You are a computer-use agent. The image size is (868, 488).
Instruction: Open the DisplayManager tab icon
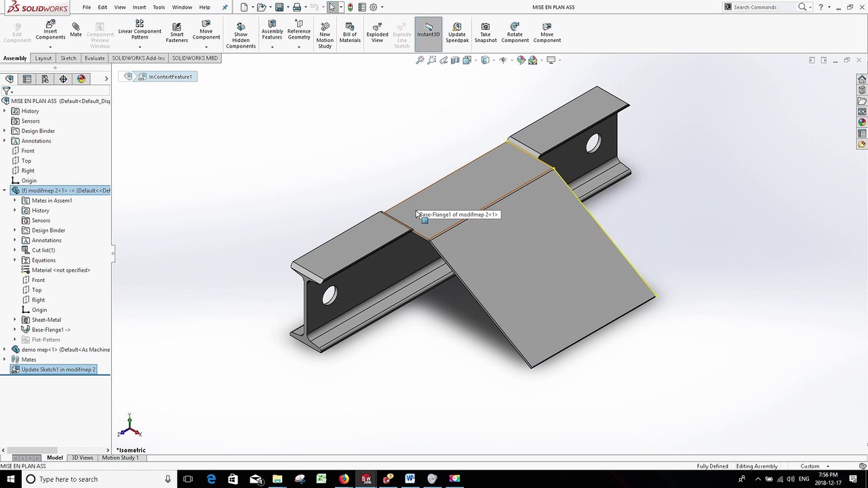pos(81,79)
